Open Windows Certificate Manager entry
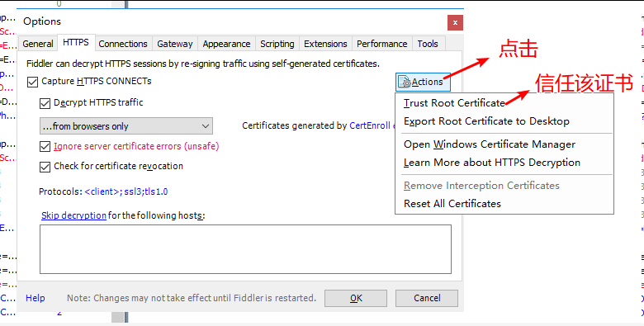The height and width of the screenshot is (326, 644). 490,144
